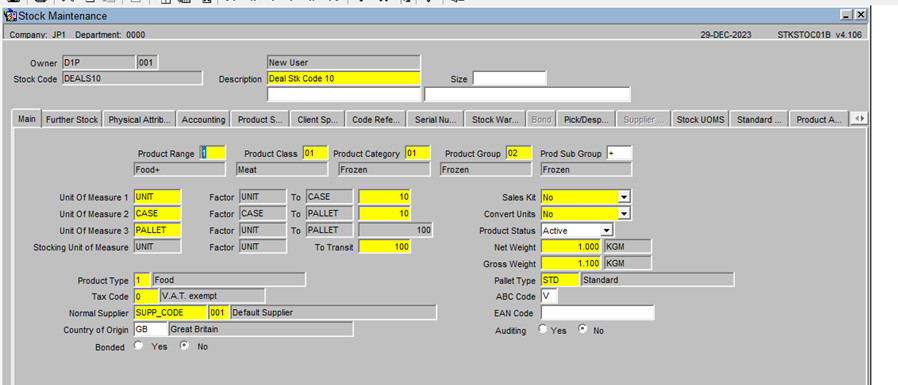898x385 pixels.
Task: Open the Pick/Desp... tab
Action: (586, 120)
